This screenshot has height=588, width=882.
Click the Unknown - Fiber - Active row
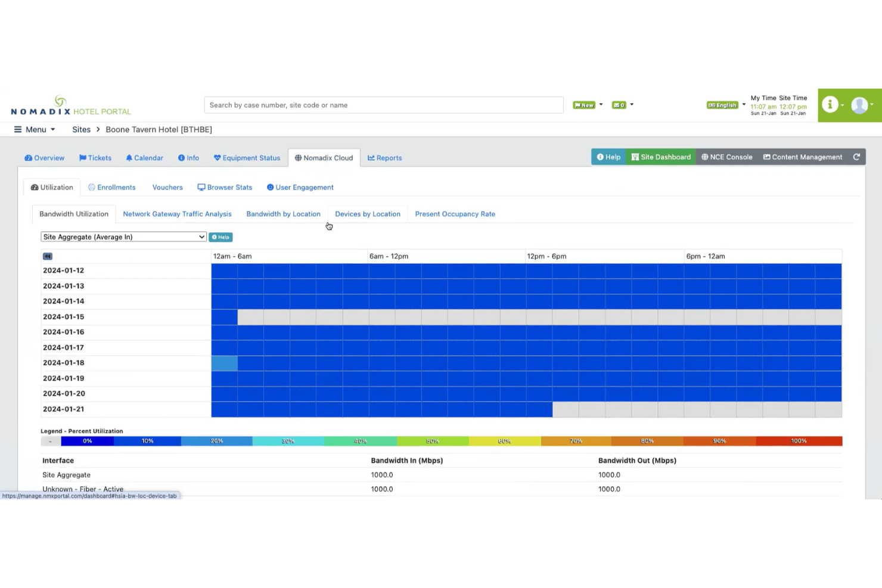442,489
